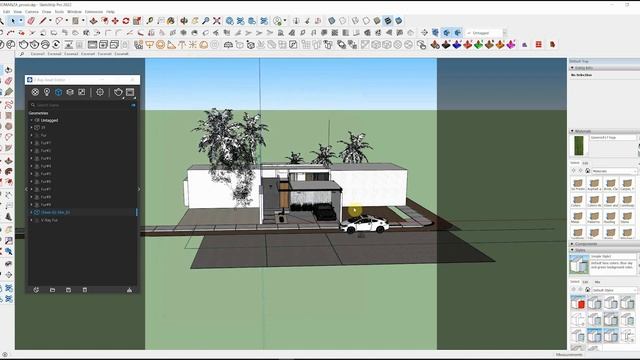The image size is (640, 360).
Task: Open the Colors materials folder
Action: coord(578,200)
